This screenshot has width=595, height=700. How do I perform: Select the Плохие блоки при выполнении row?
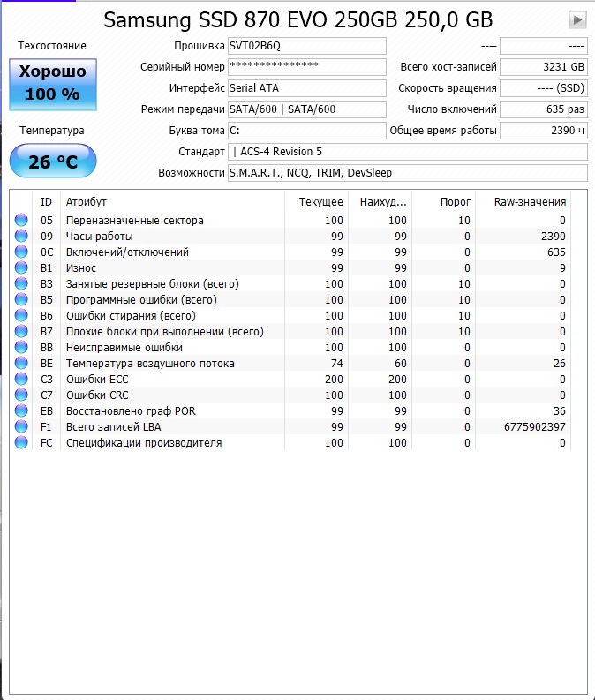coord(290,332)
